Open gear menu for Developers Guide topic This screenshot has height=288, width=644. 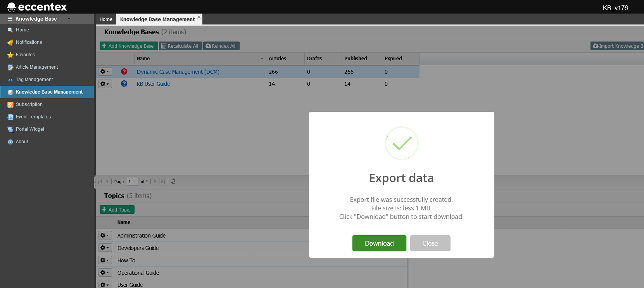[x=105, y=248]
